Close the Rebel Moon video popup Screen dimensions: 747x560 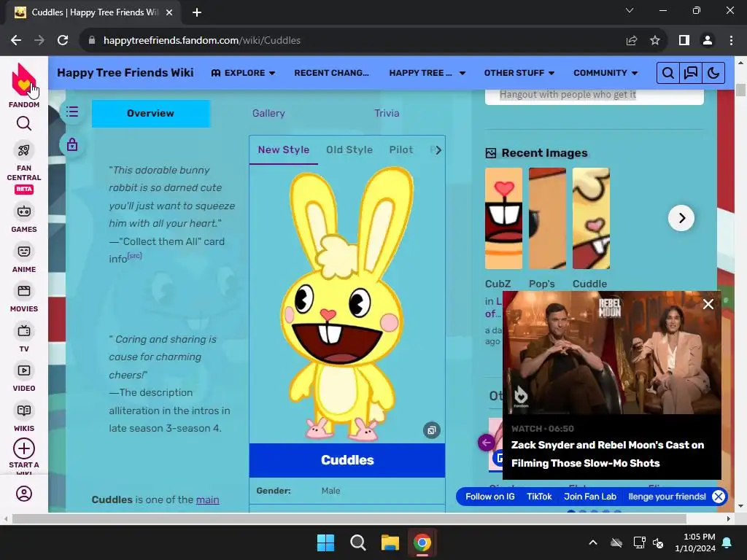tap(708, 304)
